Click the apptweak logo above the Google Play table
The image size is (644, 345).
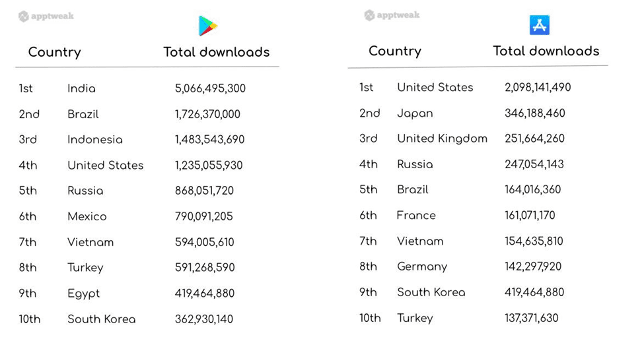(x=46, y=16)
